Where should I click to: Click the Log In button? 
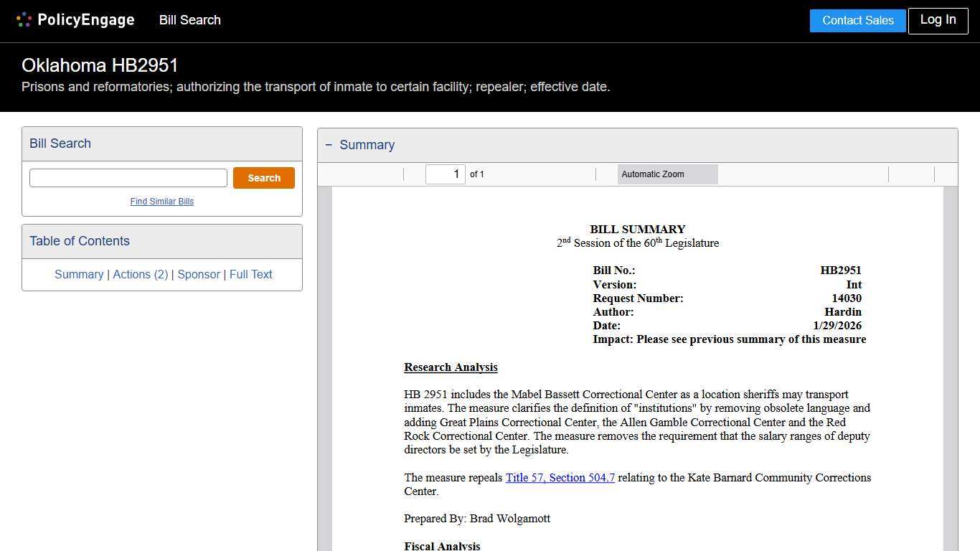[938, 21]
